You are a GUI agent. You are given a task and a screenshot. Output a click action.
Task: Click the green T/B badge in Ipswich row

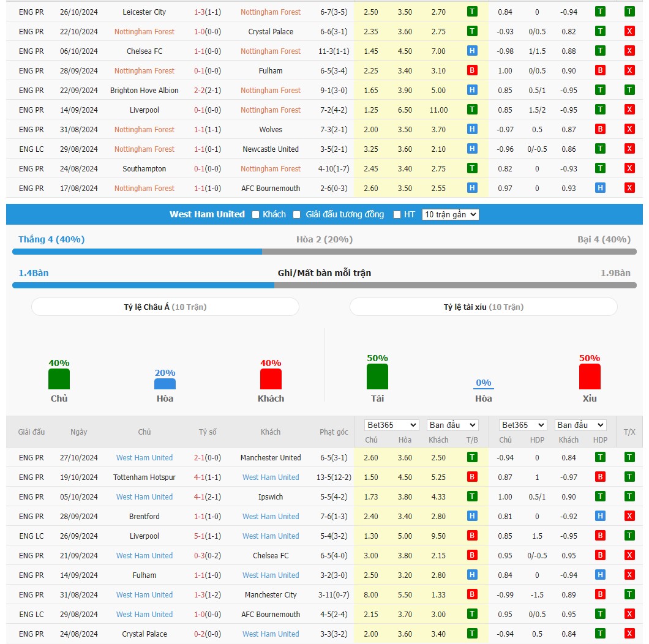[472, 496]
